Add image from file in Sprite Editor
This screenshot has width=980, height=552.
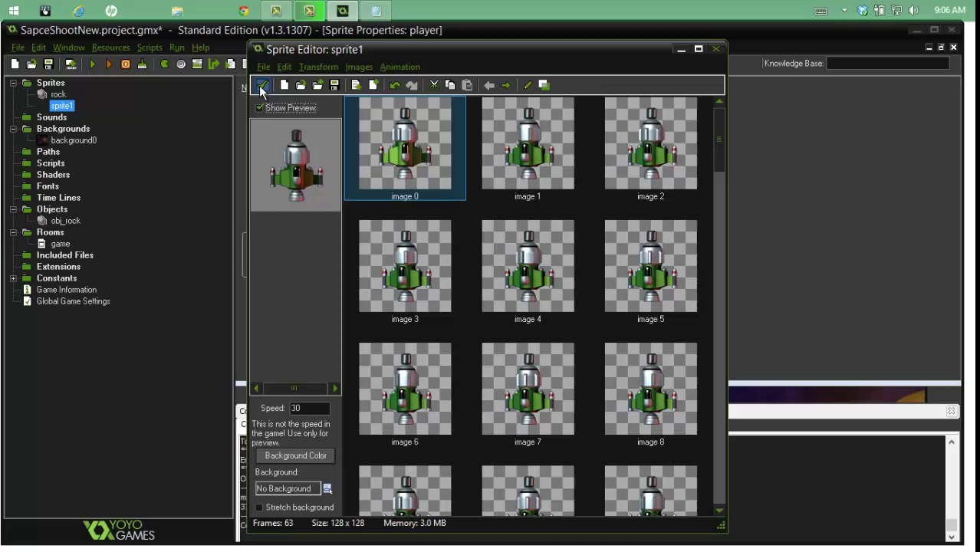(317, 85)
